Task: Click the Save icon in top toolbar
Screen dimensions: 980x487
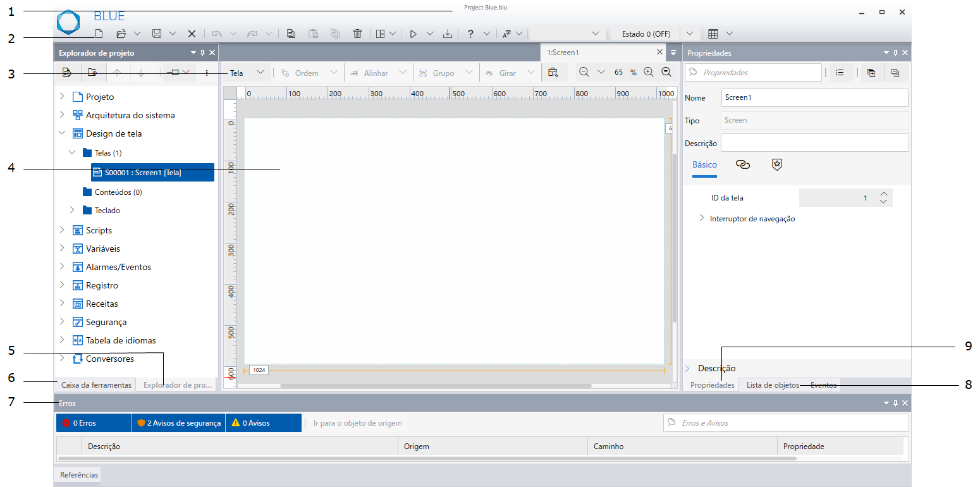Action: [x=157, y=34]
